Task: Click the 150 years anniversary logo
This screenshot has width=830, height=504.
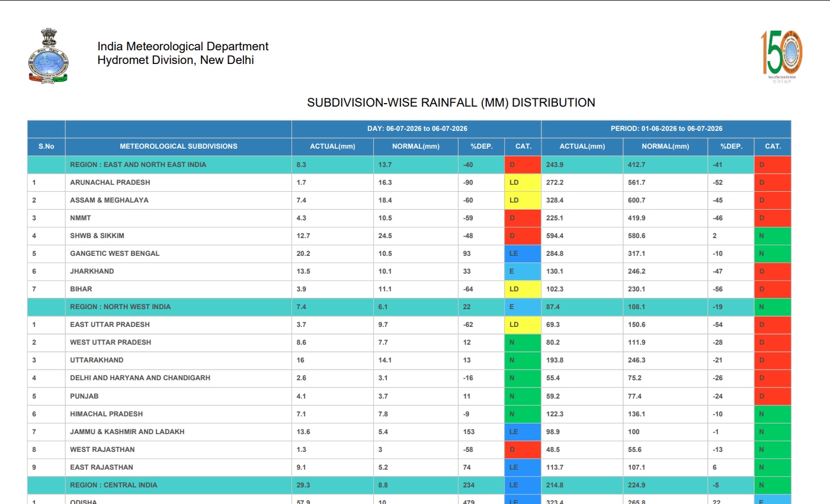Action: point(781,56)
